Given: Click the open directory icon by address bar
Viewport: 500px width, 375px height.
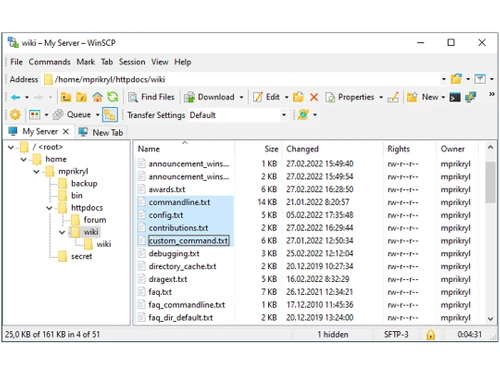Looking at the screenshot, I should [x=456, y=79].
